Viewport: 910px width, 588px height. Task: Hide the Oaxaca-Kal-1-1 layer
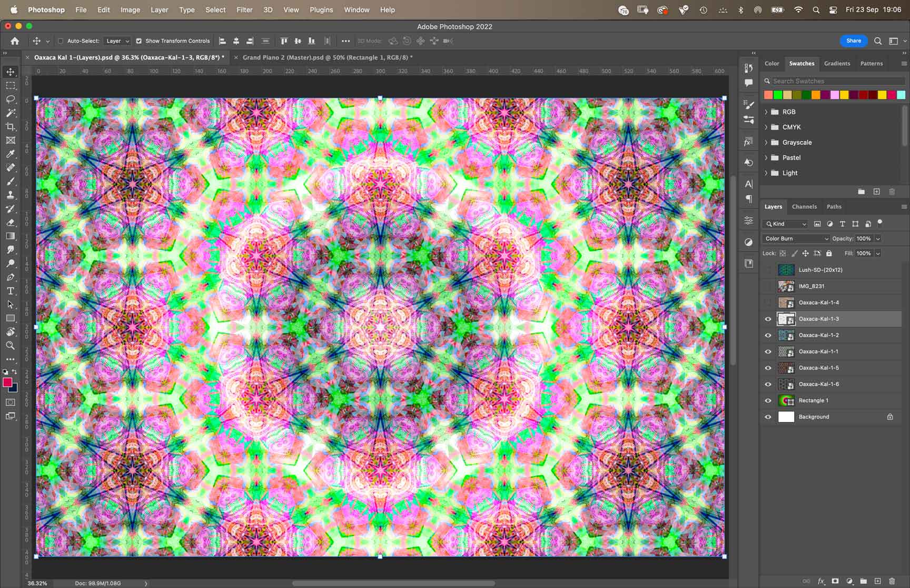[768, 352]
